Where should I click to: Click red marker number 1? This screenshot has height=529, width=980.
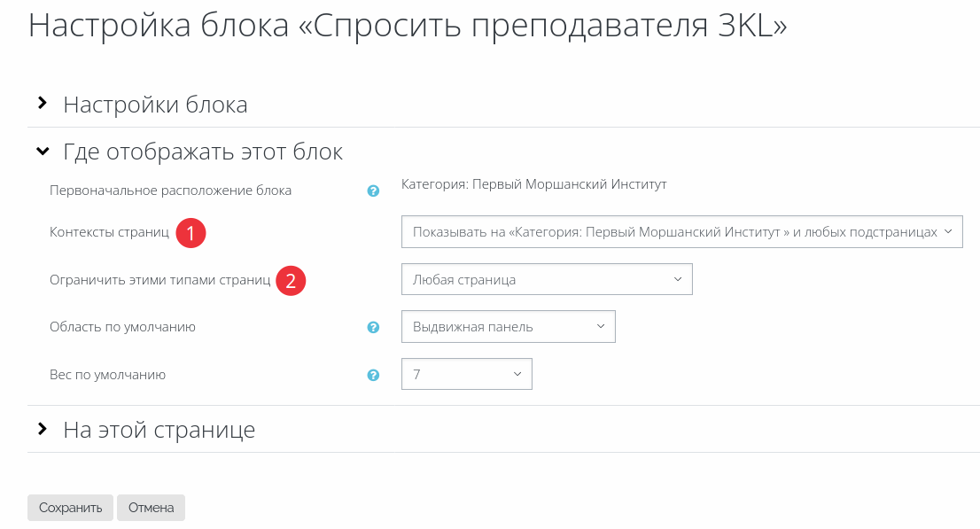pyautogui.click(x=191, y=233)
